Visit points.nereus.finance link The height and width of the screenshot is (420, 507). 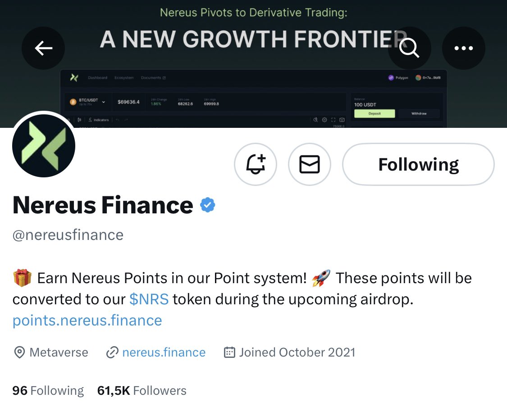click(87, 321)
